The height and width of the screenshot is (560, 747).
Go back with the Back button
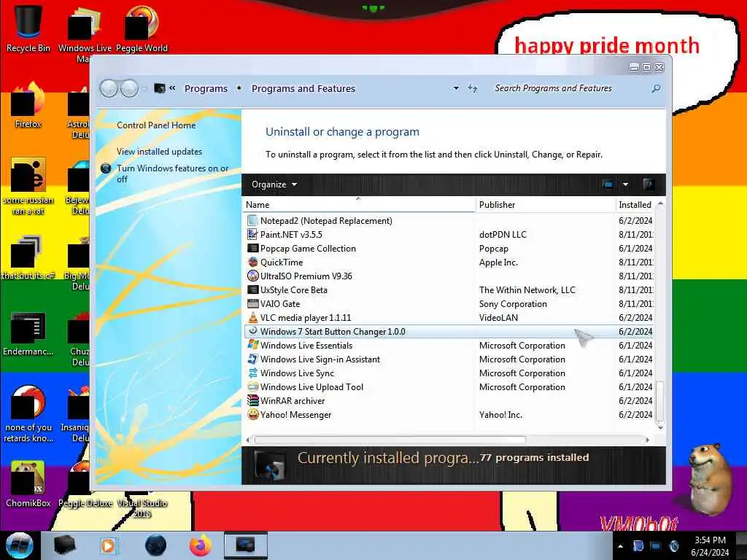tap(109, 88)
